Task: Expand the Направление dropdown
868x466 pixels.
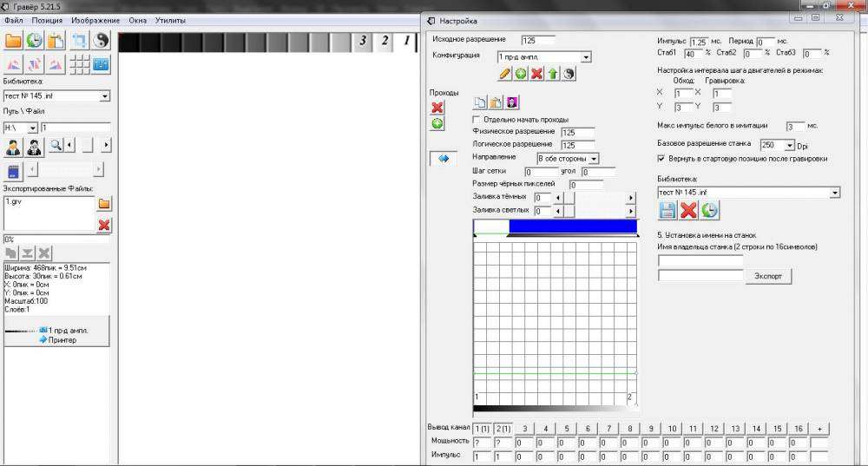Action: click(594, 159)
